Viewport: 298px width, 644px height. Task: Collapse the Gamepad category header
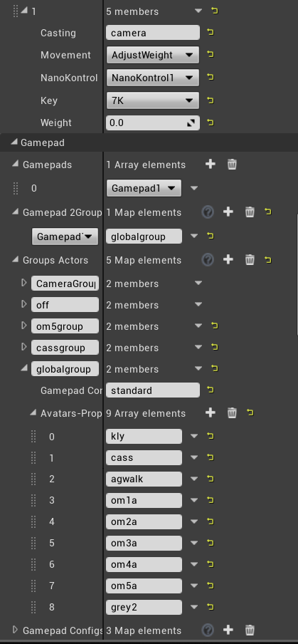click(14, 142)
